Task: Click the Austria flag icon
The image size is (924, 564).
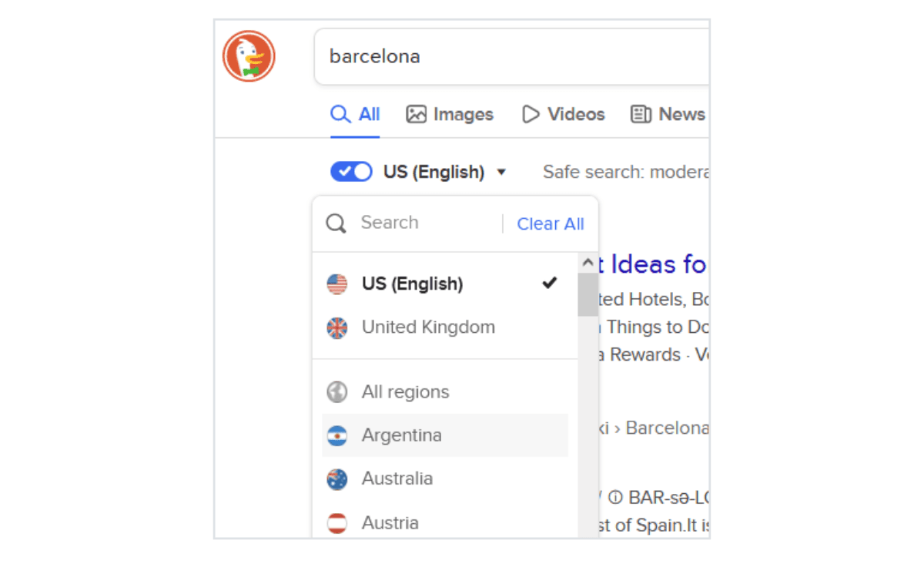Action: [337, 523]
